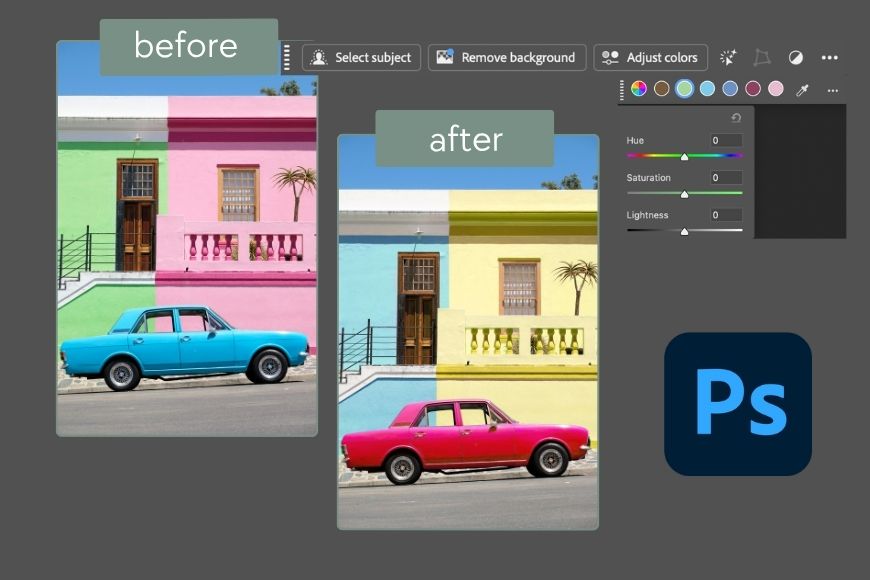Image resolution: width=870 pixels, height=580 pixels.
Task: Click the Remove background button
Action: pyautogui.click(x=507, y=58)
